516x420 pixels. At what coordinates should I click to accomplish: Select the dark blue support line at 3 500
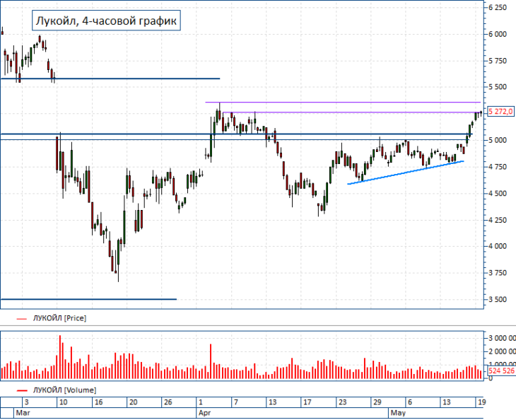click(x=89, y=299)
